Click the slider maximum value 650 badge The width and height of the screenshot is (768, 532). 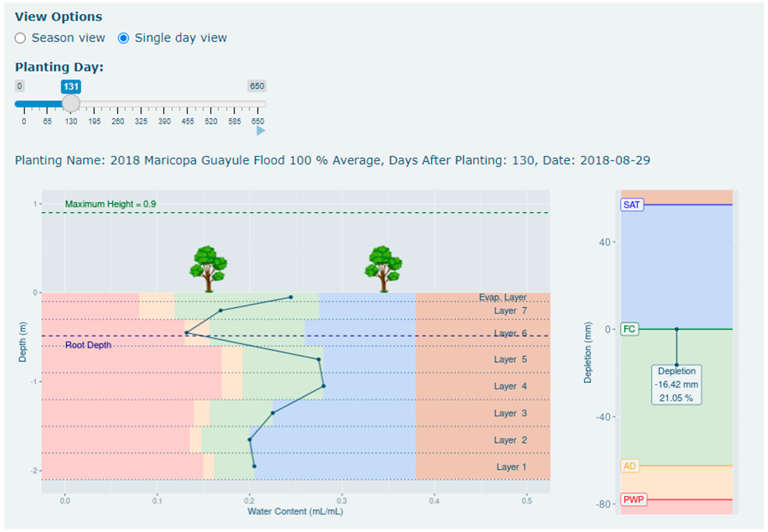[x=257, y=86]
